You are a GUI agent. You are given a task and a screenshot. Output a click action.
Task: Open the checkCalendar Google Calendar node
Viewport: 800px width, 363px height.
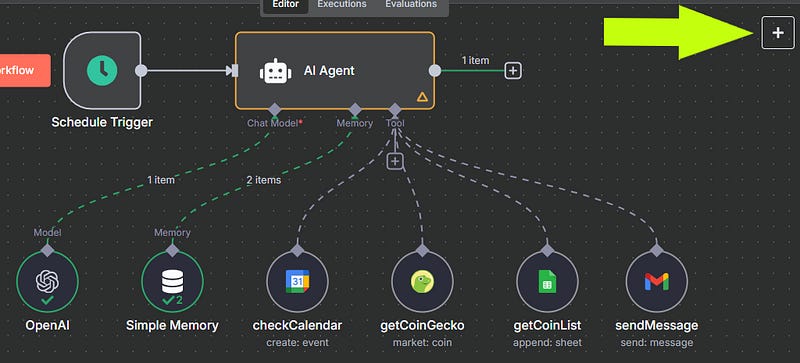297,281
